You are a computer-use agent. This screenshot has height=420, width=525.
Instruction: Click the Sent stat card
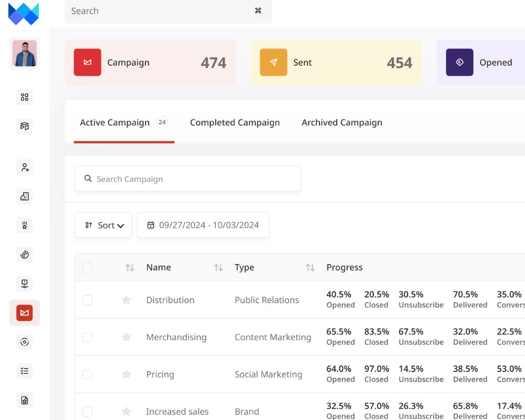[x=336, y=62]
